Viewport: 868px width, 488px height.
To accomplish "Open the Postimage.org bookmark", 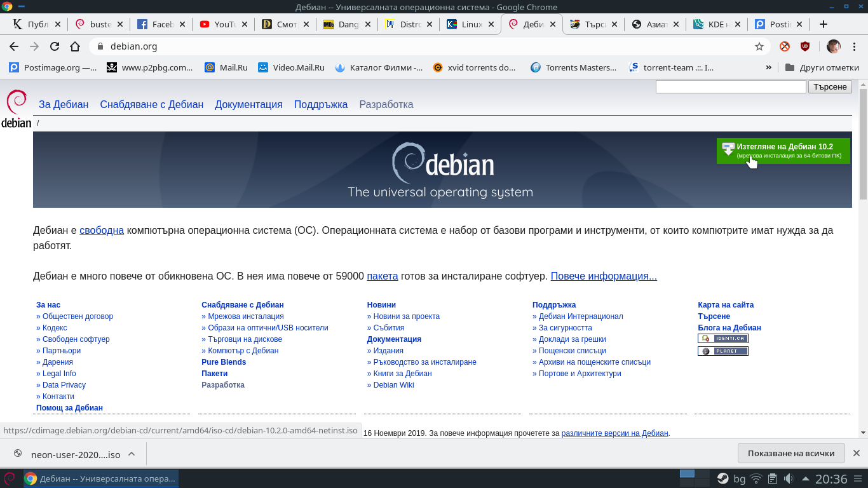I will click(x=53, y=67).
